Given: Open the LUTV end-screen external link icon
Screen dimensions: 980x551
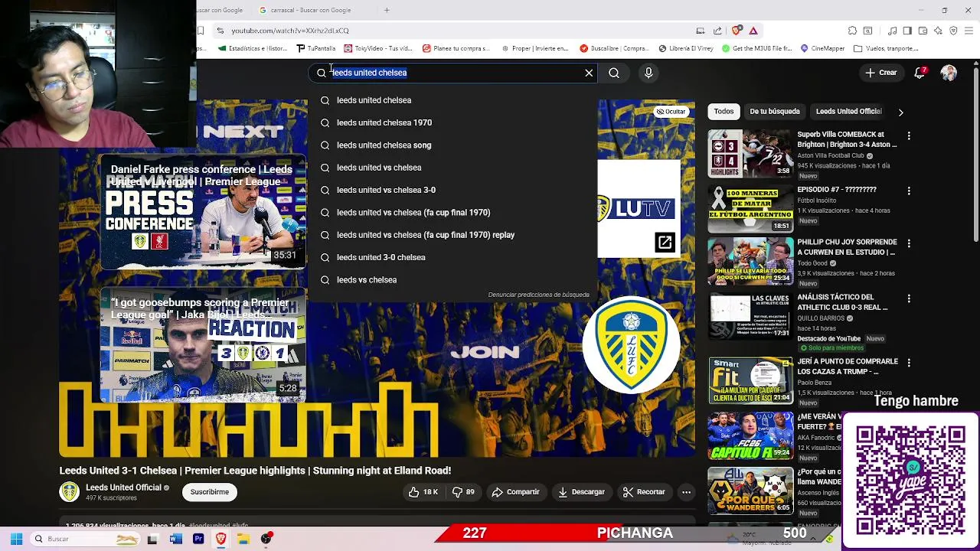Looking at the screenshot, I should (665, 243).
